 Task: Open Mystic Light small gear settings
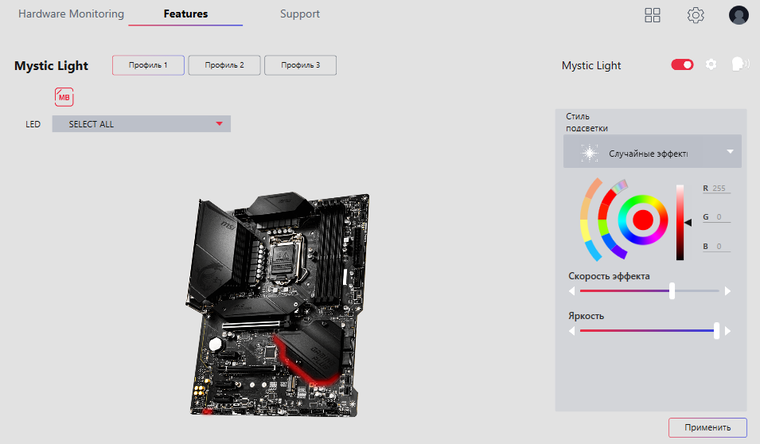pos(711,64)
